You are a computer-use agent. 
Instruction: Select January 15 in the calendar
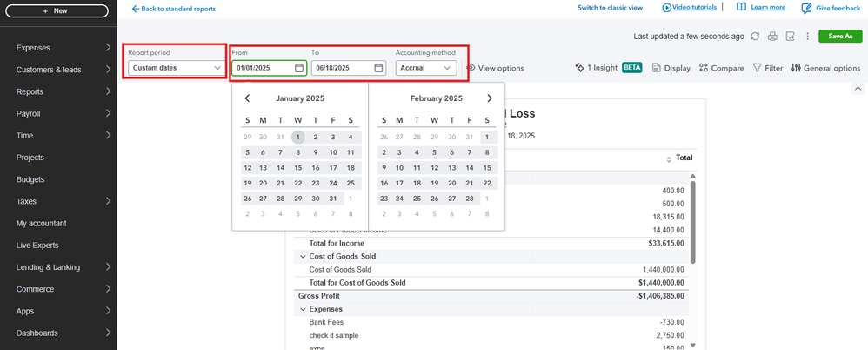297,168
